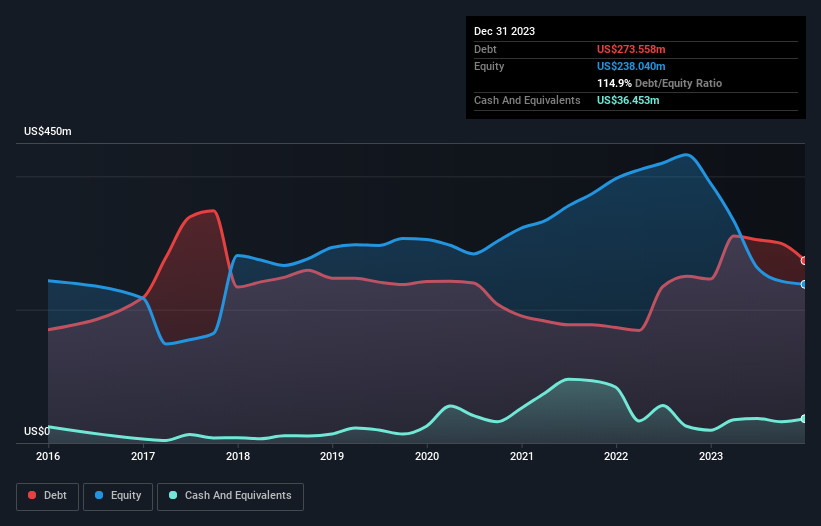Click the Dec 31 2023 tooltip date
Viewport: 821px width, 526px height.
[x=504, y=31]
